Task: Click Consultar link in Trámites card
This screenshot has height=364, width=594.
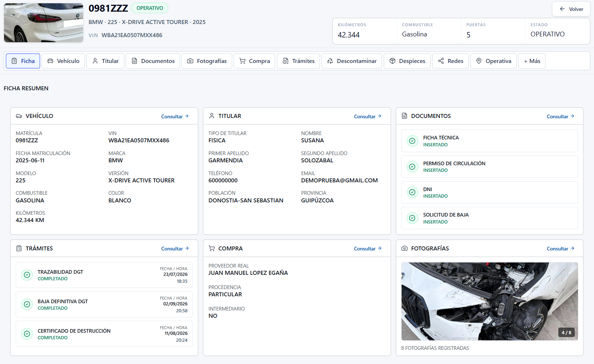Action: (x=175, y=249)
